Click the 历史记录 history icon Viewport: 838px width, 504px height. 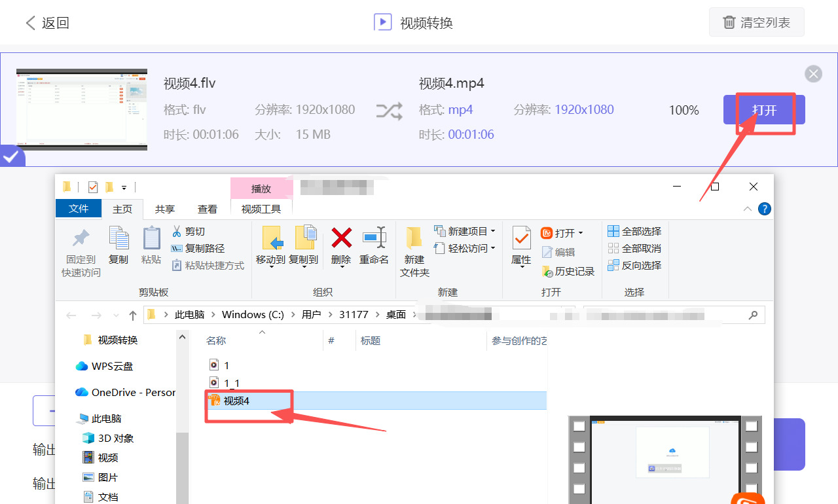click(567, 271)
